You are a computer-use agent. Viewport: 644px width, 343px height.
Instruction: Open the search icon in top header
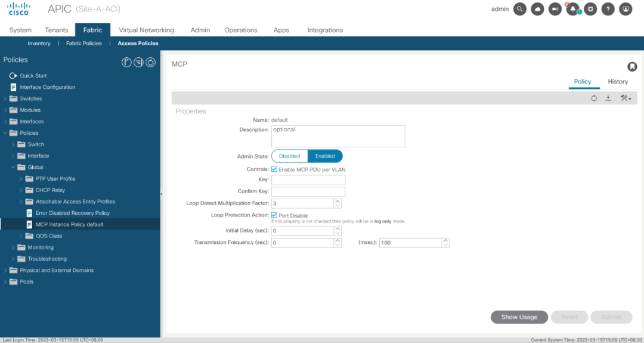pyautogui.click(x=520, y=9)
